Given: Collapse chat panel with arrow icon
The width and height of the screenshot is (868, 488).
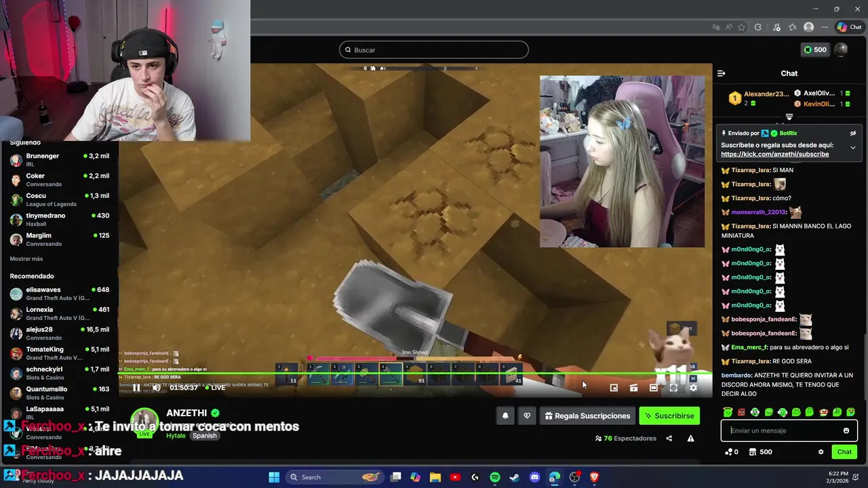Looking at the screenshot, I should pos(722,73).
